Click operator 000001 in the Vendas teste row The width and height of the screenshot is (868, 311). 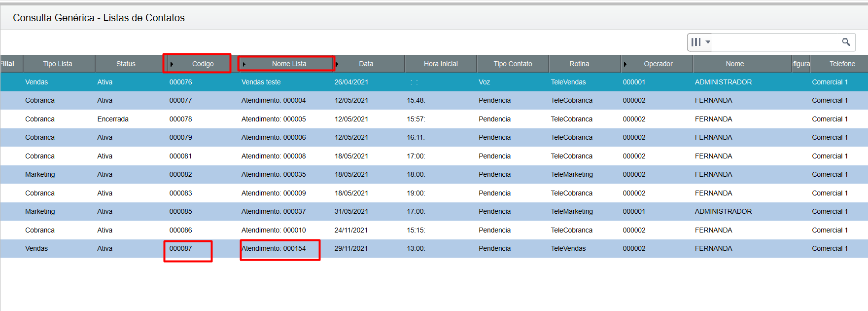coord(634,82)
